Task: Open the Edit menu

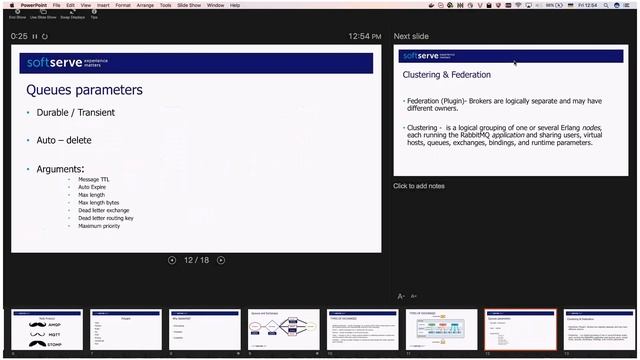Action: [x=70, y=5]
